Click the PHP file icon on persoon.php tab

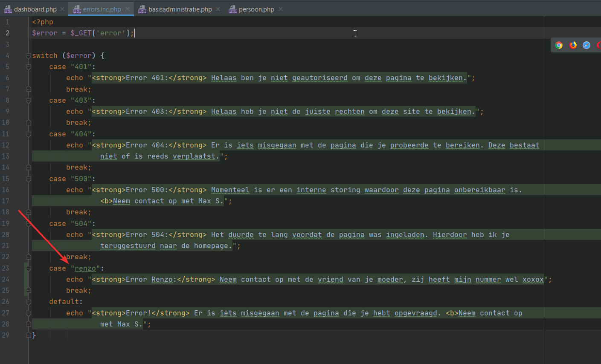click(232, 9)
